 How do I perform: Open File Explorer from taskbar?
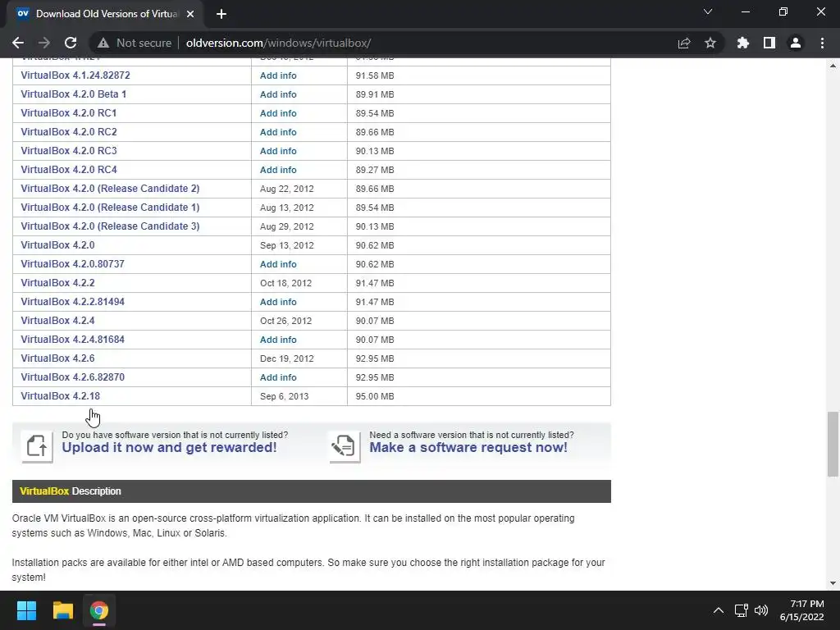point(62,610)
